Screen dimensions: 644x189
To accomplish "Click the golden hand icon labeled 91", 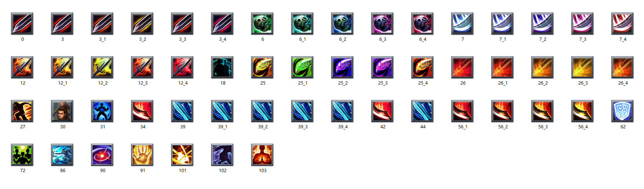I will pos(142,155).
